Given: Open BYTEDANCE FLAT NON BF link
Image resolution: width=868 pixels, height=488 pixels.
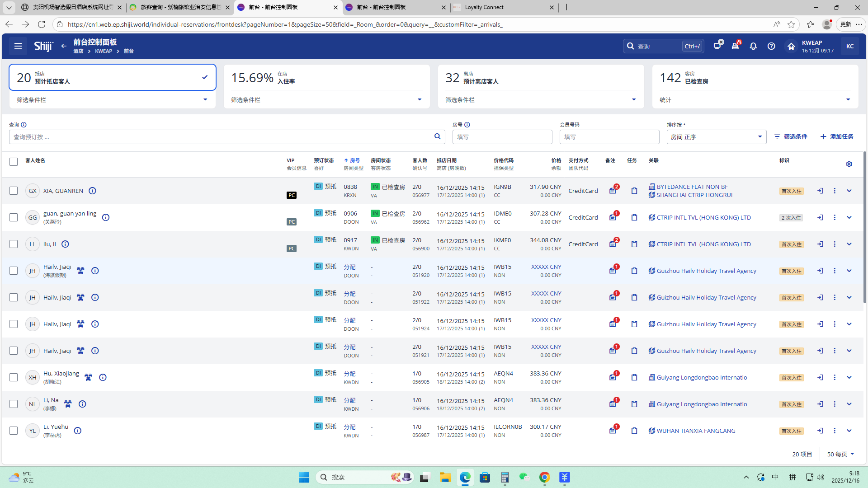Looking at the screenshot, I should point(692,187).
